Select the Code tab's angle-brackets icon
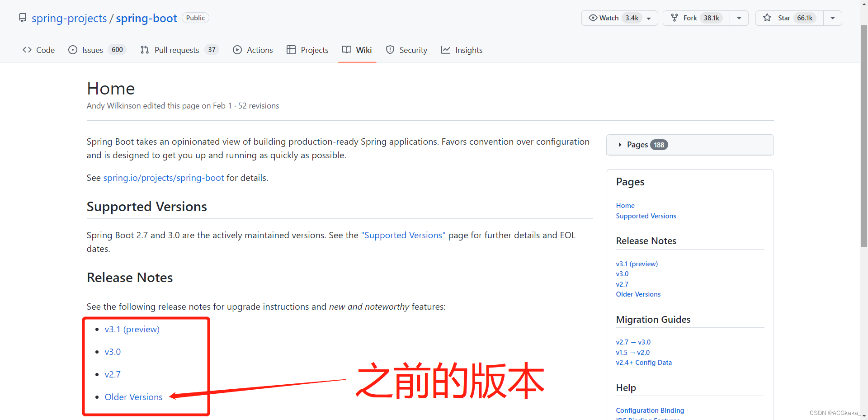Viewport: 868px width, 420px height. pyautogui.click(x=27, y=50)
